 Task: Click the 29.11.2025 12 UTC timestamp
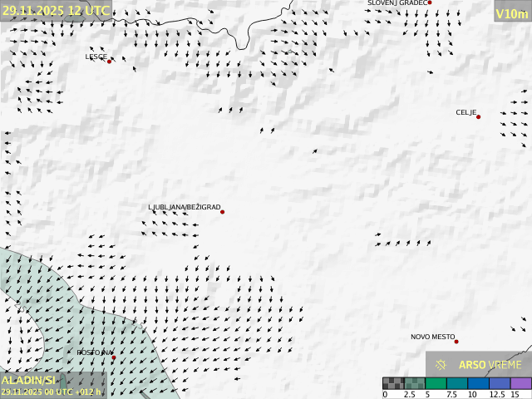pos(56,10)
